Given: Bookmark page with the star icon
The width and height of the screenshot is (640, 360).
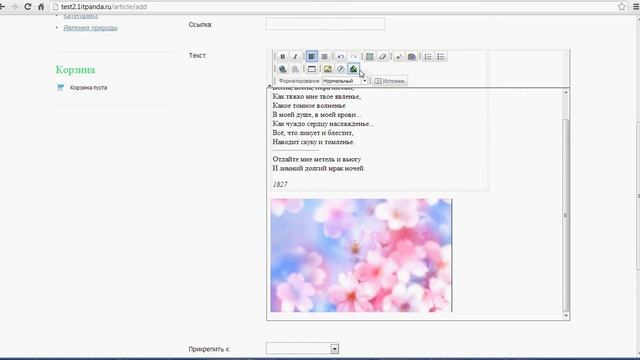Looking at the screenshot, I should pos(622,7).
